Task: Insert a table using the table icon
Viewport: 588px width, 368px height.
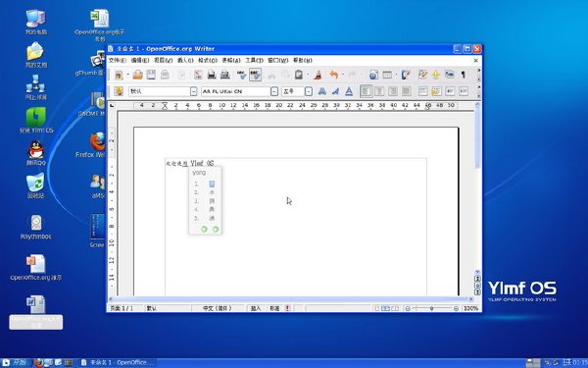Action: (x=387, y=75)
